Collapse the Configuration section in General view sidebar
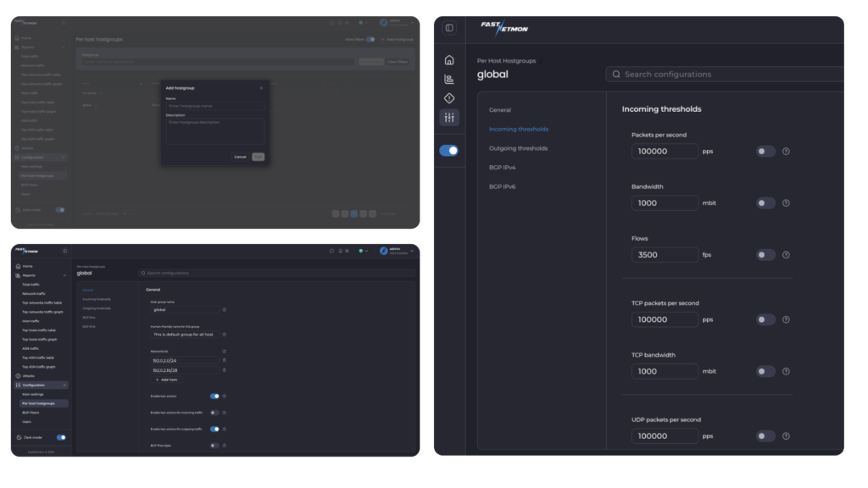 [64, 385]
